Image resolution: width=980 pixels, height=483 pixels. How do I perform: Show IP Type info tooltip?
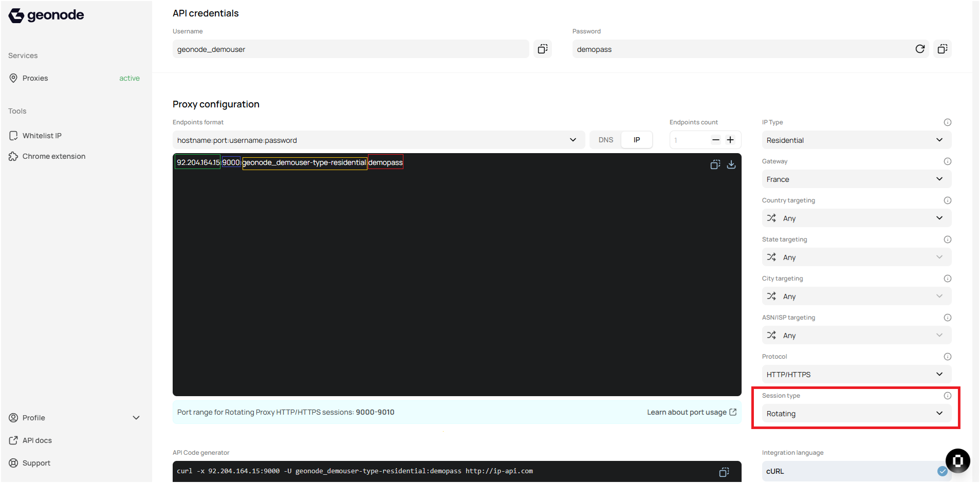948,122
